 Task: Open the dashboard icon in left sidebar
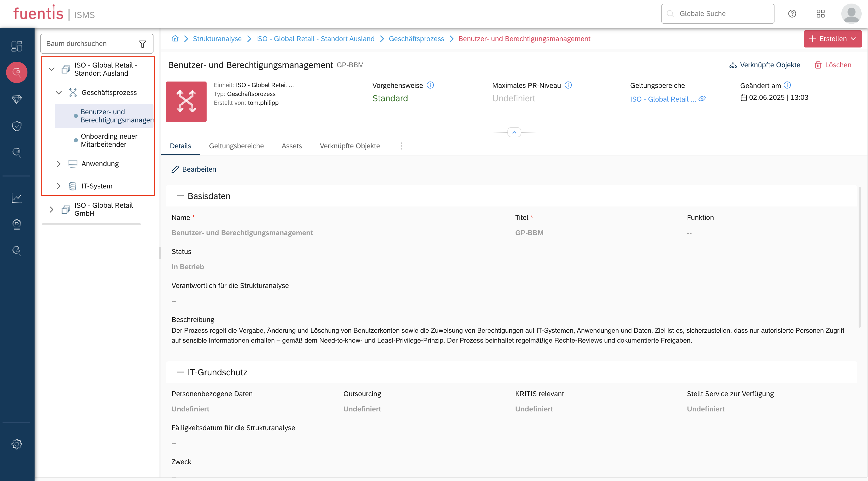17,46
